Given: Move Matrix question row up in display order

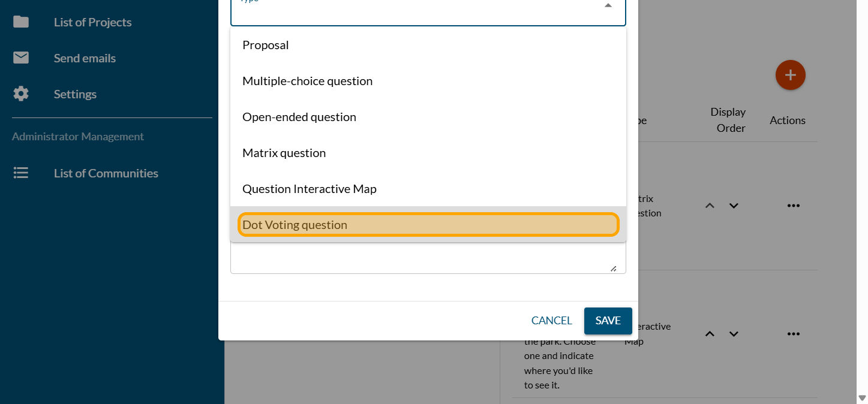Looking at the screenshot, I should coord(710,206).
